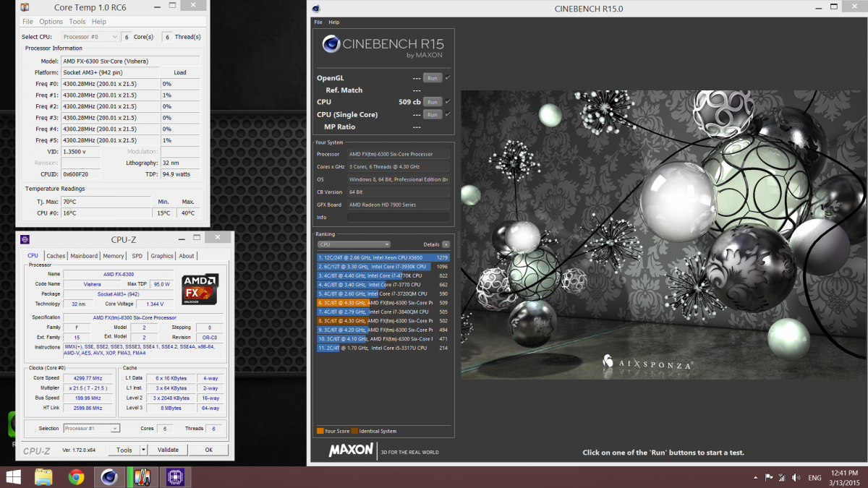The image size is (868, 488).
Task: Open the Ranking CPU dropdown in Cinebench
Action: [x=354, y=244]
